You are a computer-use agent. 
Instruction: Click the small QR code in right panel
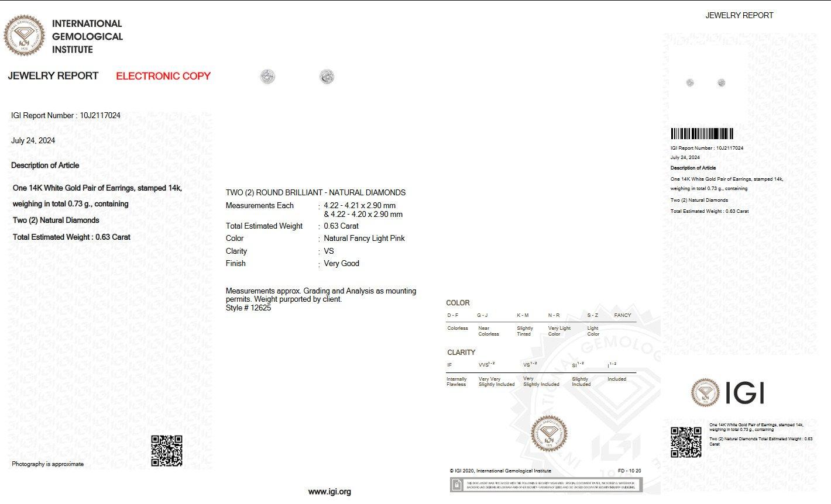686,442
